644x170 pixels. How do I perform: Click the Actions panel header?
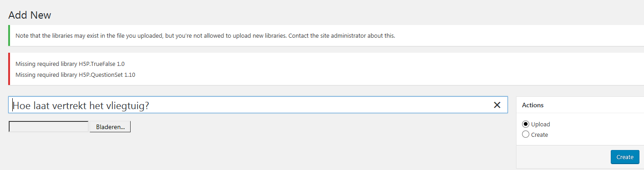point(580,105)
